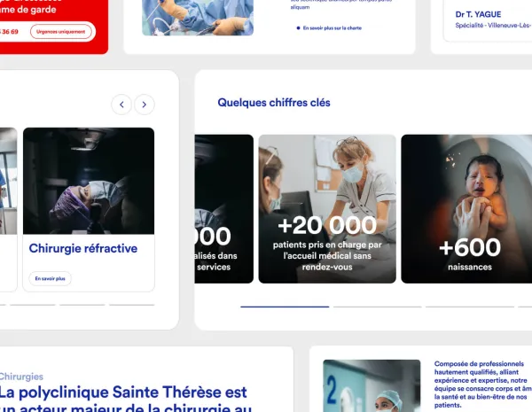Click the masked nurse photo near team description
Viewport: 532px width, 412px height.
click(x=372, y=386)
